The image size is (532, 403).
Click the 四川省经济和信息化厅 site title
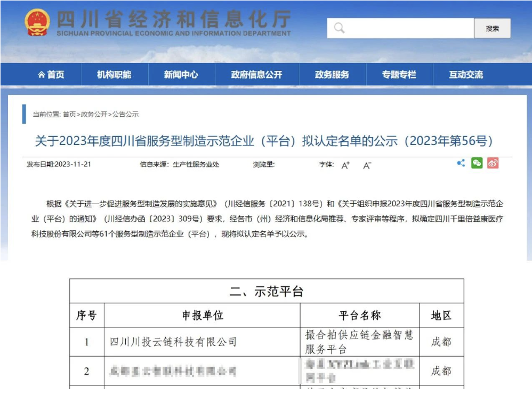[174, 19]
